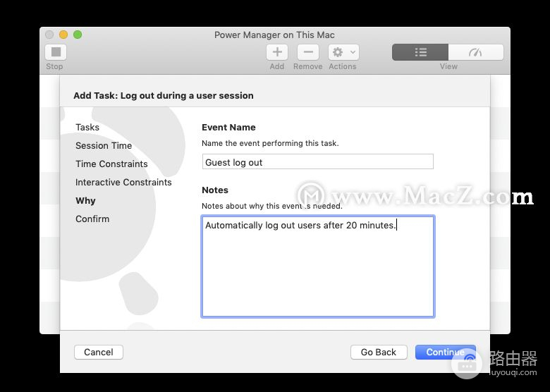Maximize window using green button
Screen dimensions: 550x392
tap(78, 35)
